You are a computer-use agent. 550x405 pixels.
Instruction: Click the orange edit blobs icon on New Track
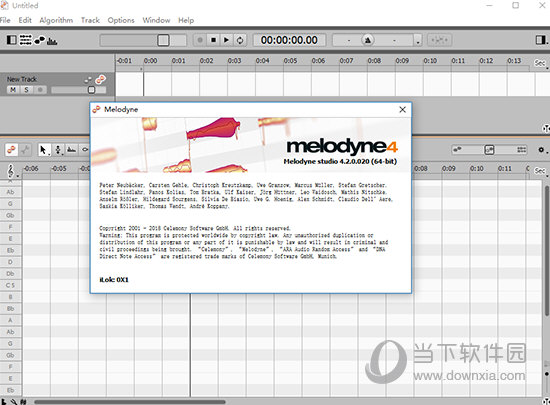point(101,79)
